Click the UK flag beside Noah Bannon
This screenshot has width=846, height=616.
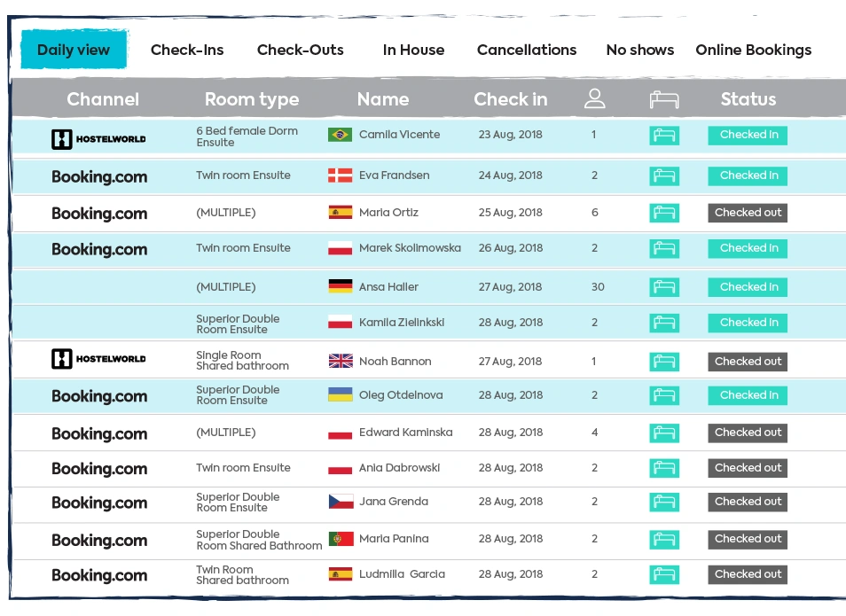341,361
